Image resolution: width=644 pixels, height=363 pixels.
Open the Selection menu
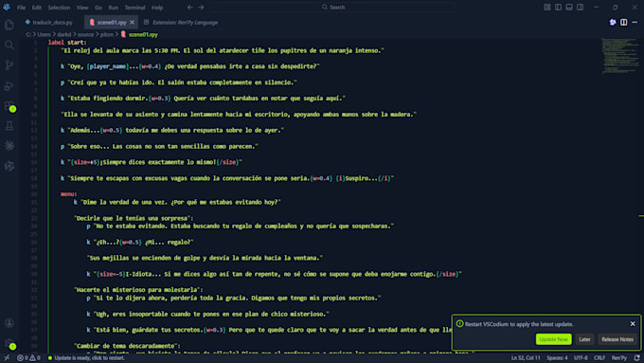[x=59, y=8]
